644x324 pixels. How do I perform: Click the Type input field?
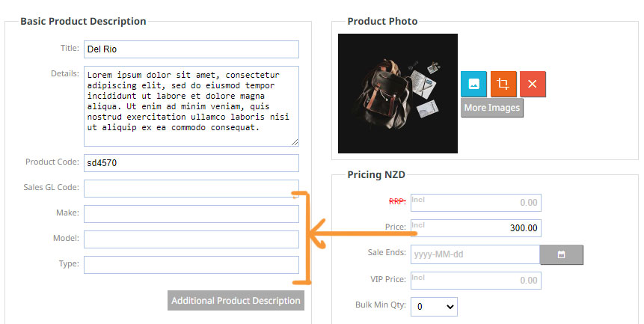(191, 265)
